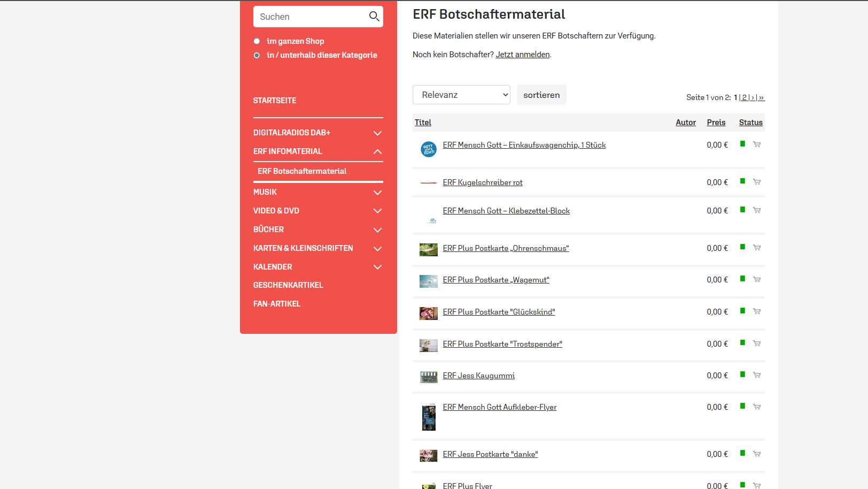Follow the 'Jetzt anmelden' link

pyautogui.click(x=523, y=55)
